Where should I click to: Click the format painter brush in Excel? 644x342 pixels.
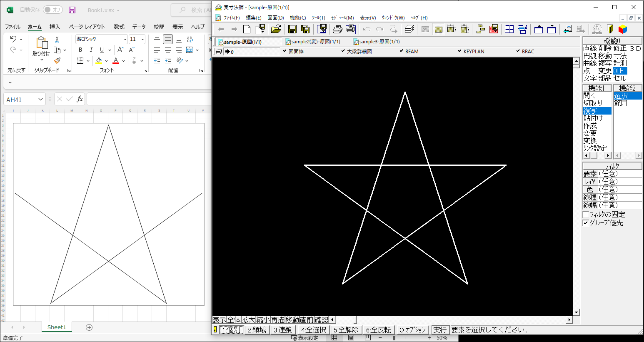pyautogui.click(x=57, y=60)
